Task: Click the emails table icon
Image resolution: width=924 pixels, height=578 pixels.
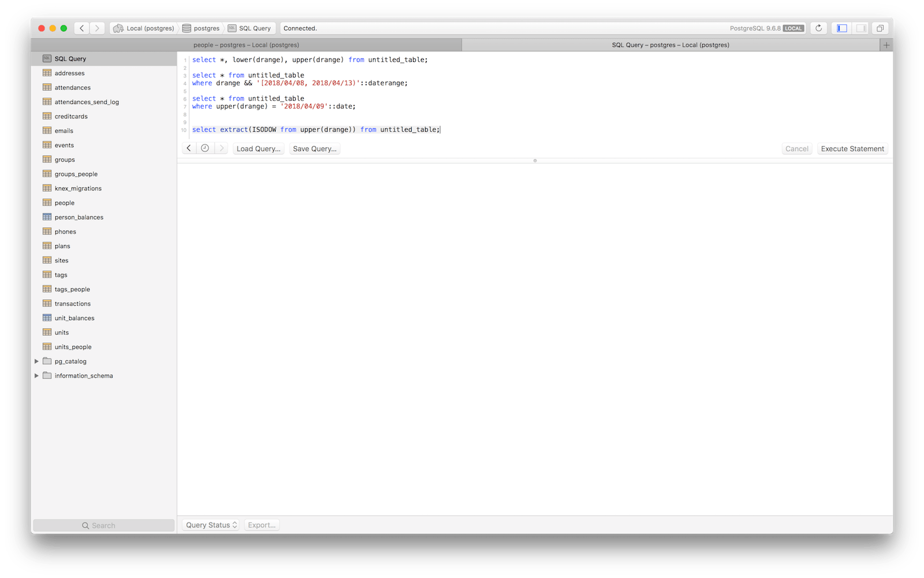Action: (47, 131)
